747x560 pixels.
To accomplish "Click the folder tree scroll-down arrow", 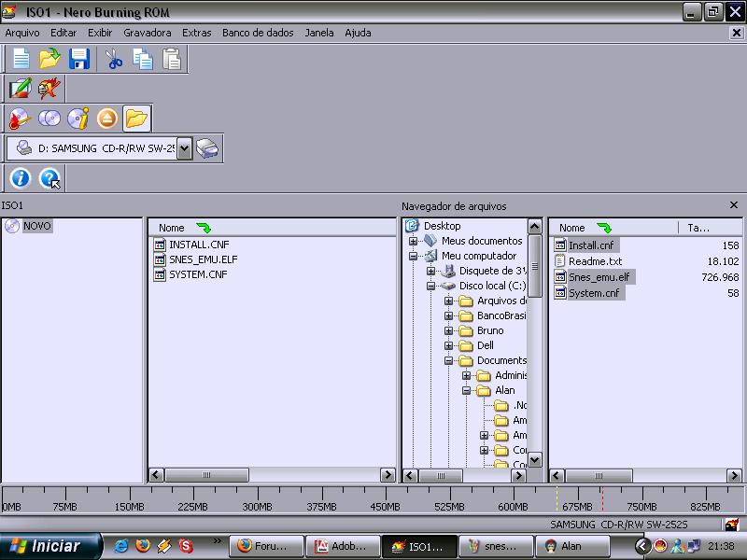I will click(534, 459).
